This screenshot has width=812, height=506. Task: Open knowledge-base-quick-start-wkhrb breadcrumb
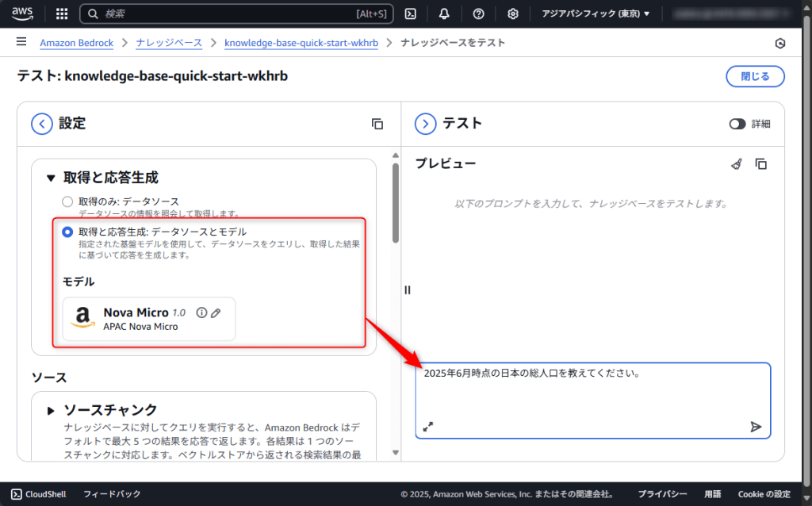301,43
